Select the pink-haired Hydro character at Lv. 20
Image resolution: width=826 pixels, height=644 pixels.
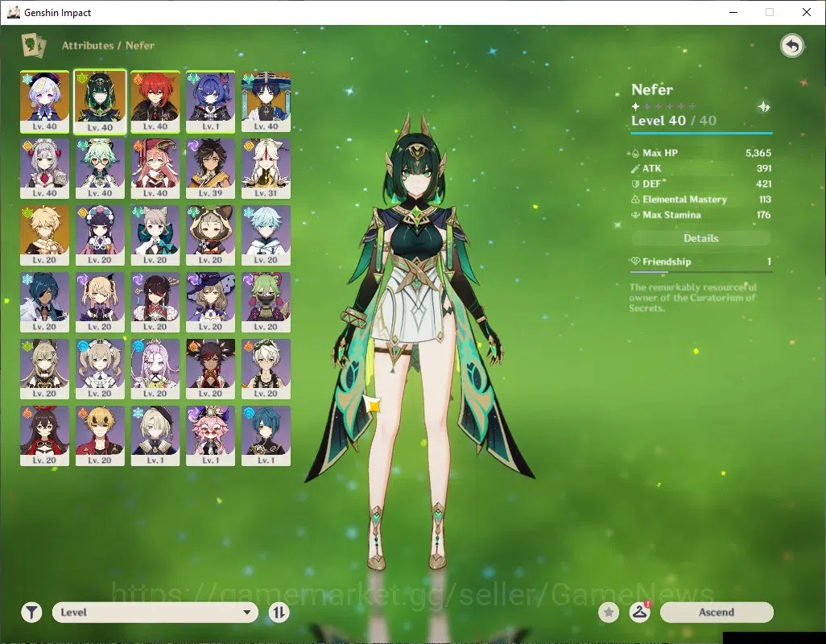coord(155,369)
